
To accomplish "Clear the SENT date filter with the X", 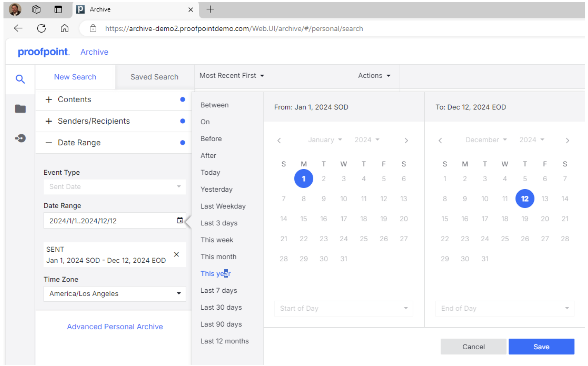I will [x=176, y=255].
